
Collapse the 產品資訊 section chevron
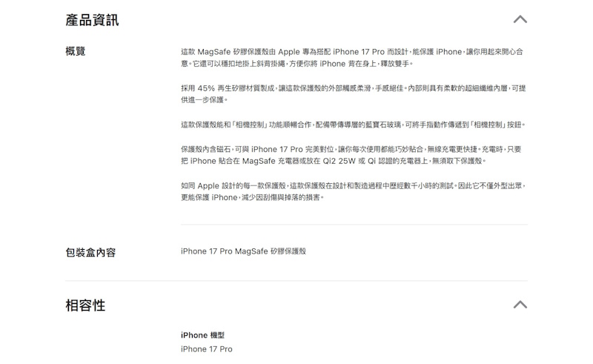[520, 19]
